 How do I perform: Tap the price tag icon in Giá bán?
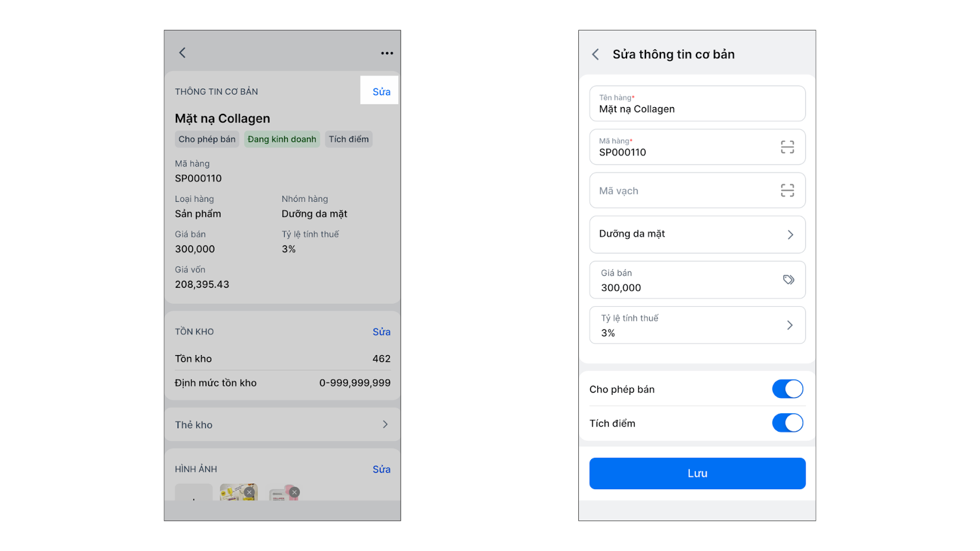(x=788, y=280)
